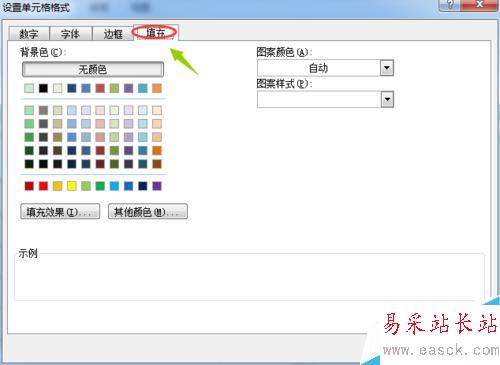Screen dimensions: 500x365
Task: Select the 填充 tab
Action: (156, 32)
